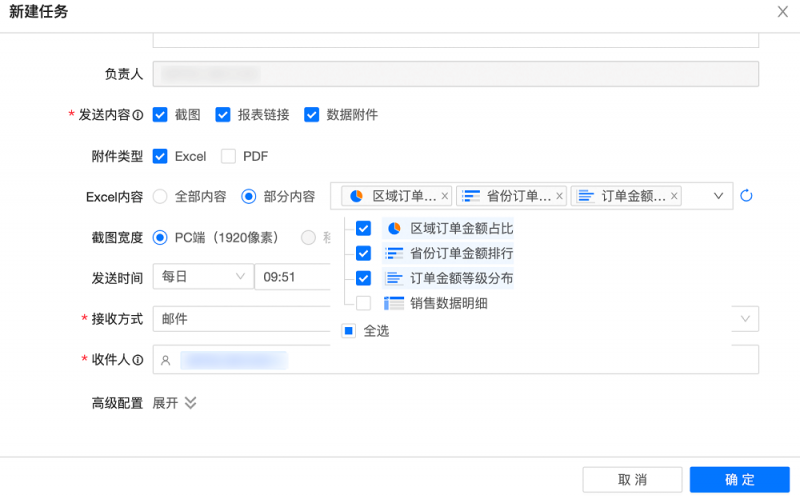Select 省份订单金额排行 list item
Image resolution: width=800 pixels, height=499 pixels.
[461, 253]
